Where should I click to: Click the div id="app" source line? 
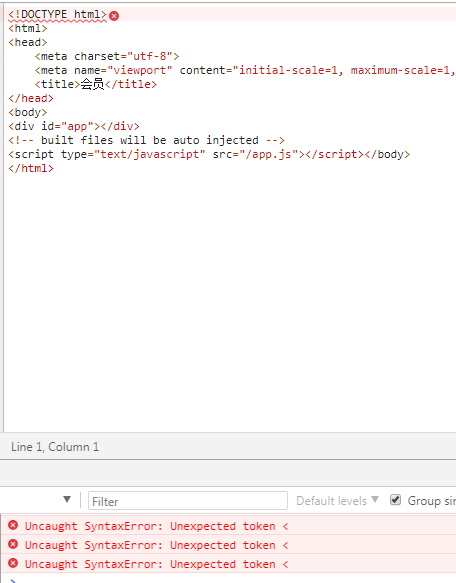pos(74,126)
